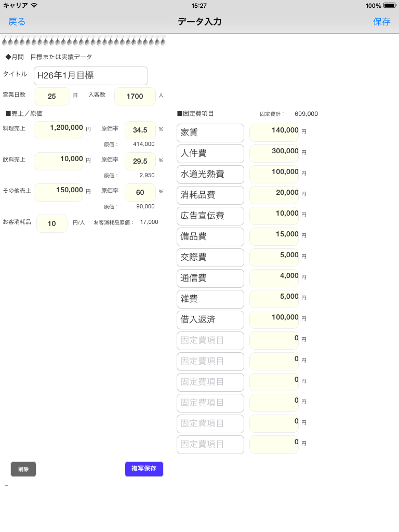Edit 飲料売上 amount 10,000

tap(59, 161)
